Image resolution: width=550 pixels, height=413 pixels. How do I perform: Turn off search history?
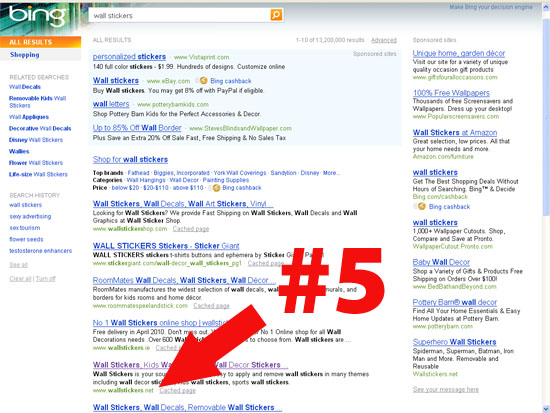[x=45, y=279]
